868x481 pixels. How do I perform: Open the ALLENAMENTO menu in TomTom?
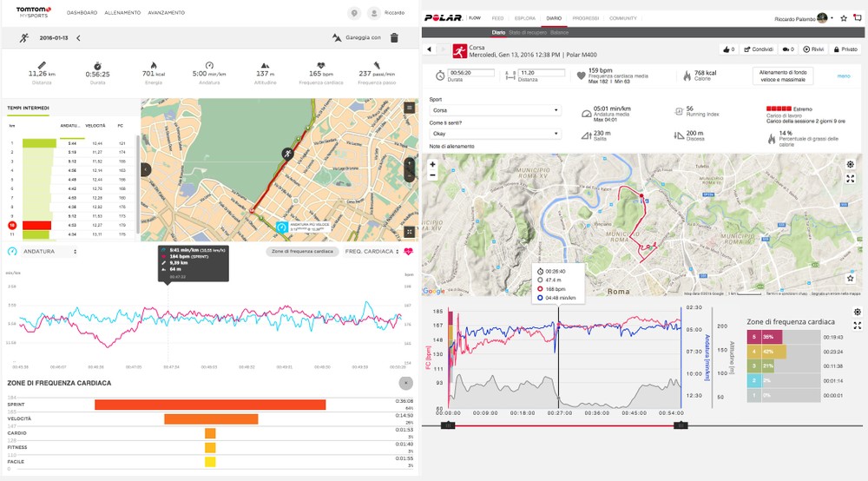click(x=122, y=13)
